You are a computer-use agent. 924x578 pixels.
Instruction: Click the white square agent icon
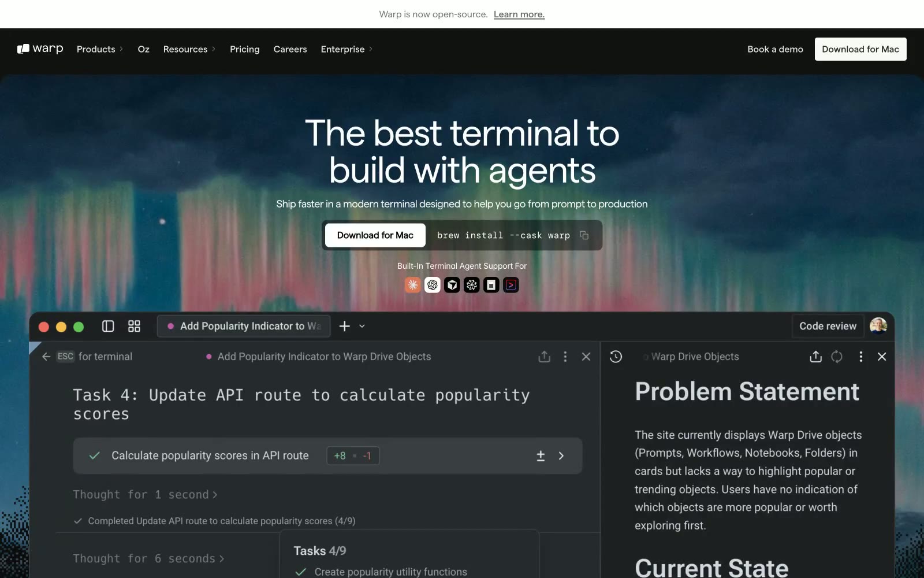pyautogui.click(x=491, y=285)
